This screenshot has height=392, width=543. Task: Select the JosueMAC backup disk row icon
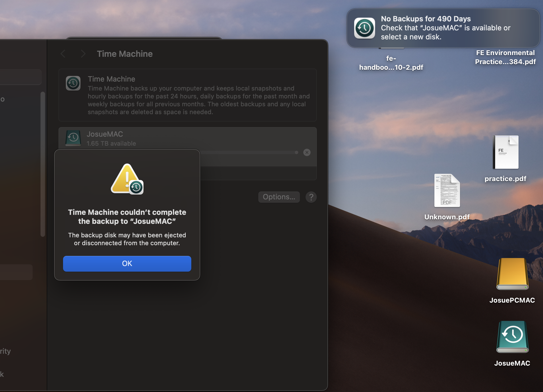tap(73, 138)
